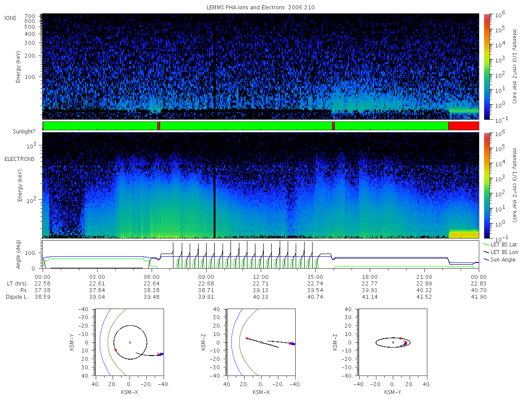Click the red dot on KSM-X/KSM-Z orbit plot
Image resolution: width=532 pixels, height=399 pixels.
coord(247,338)
